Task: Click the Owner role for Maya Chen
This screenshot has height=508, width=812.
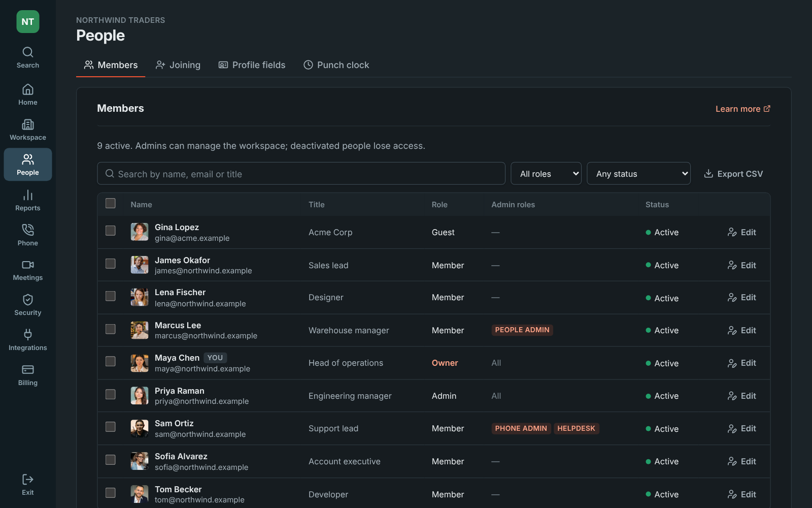Action: pos(445,363)
